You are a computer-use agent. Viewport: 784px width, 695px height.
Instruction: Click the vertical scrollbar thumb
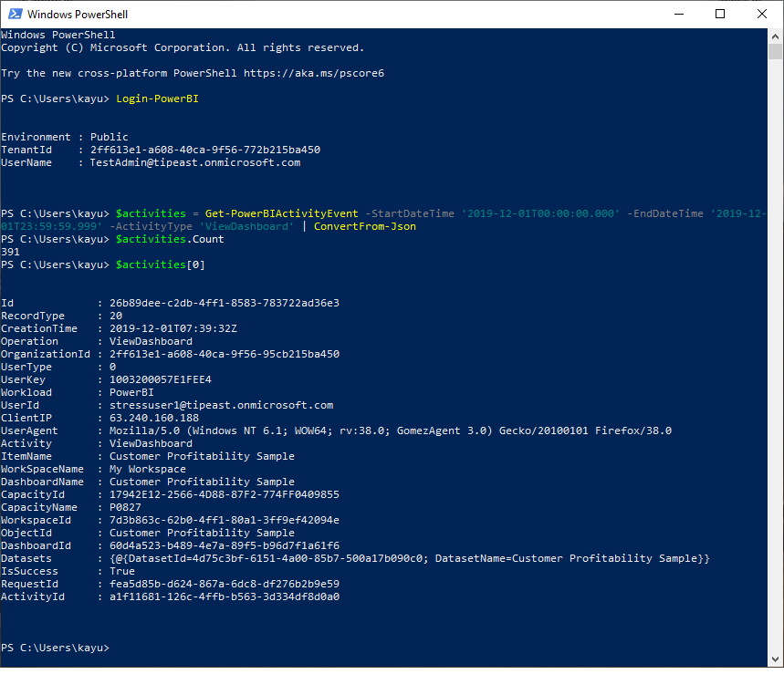click(x=775, y=51)
